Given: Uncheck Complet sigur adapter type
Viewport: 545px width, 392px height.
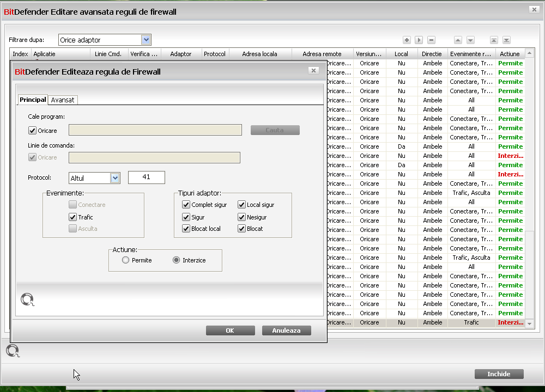Looking at the screenshot, I should pos(186,205).
